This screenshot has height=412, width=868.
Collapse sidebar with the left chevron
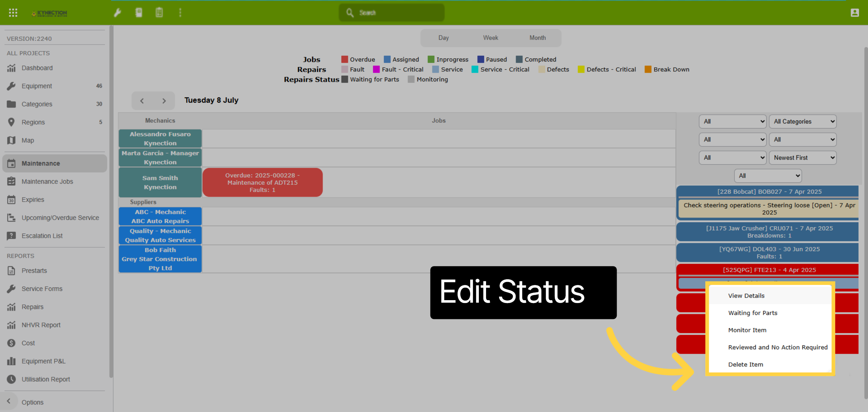[9, 401]
